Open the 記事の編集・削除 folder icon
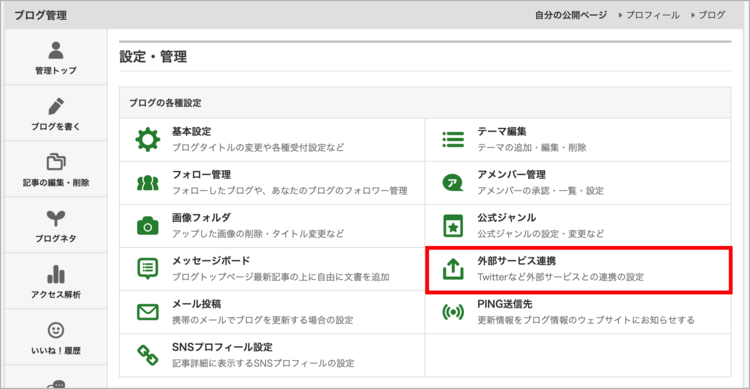 56,162
